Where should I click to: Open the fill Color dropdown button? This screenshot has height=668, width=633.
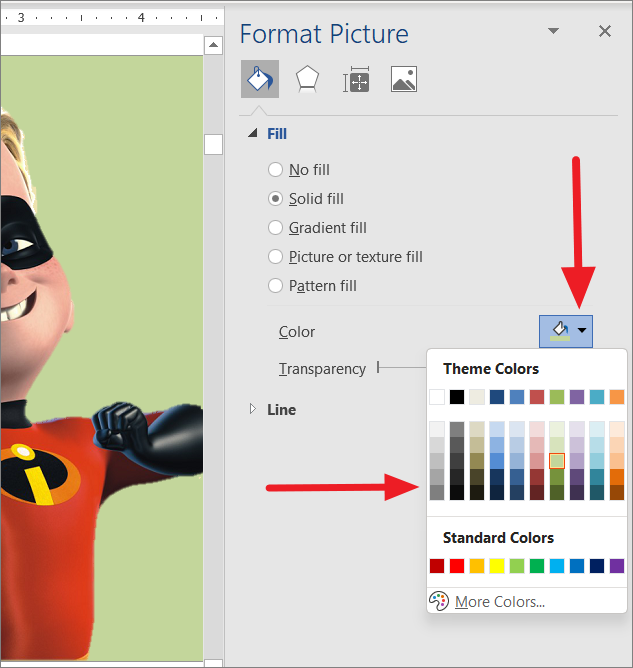(566, 331)
